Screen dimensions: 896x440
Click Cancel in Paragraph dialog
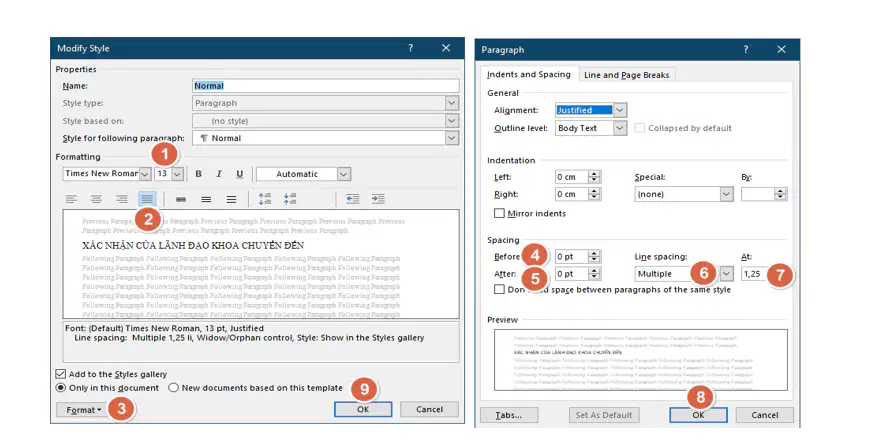tap(765, 415)
